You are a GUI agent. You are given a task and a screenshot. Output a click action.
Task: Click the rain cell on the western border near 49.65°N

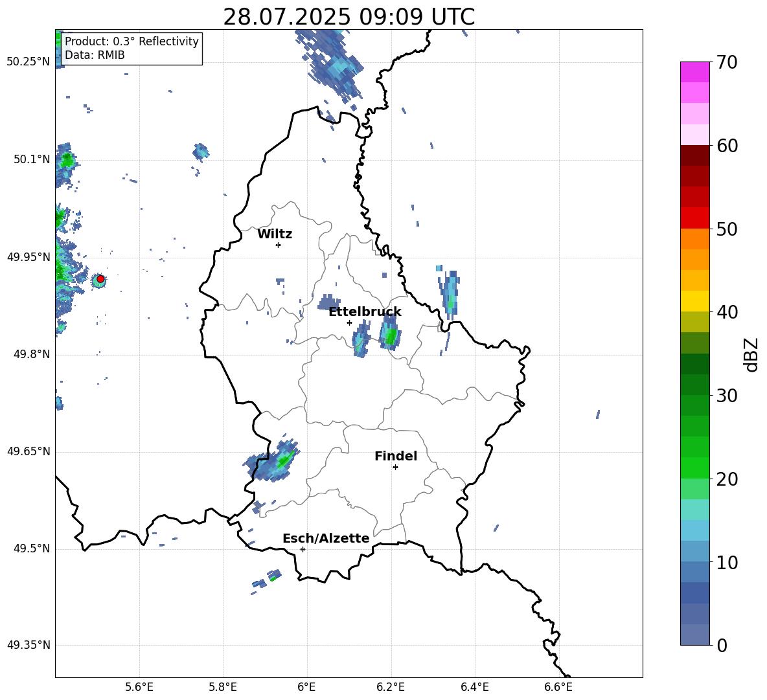pyautogui.click(x=272, y=462)
